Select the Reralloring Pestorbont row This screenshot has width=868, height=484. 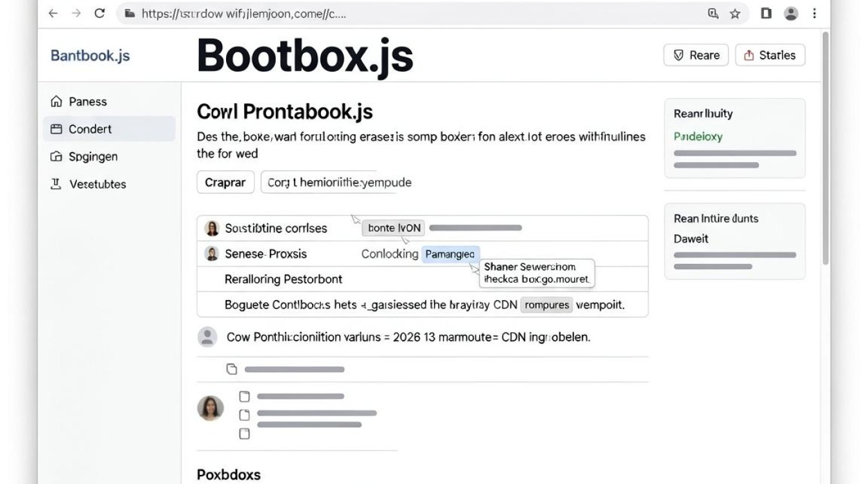[422, 279]
